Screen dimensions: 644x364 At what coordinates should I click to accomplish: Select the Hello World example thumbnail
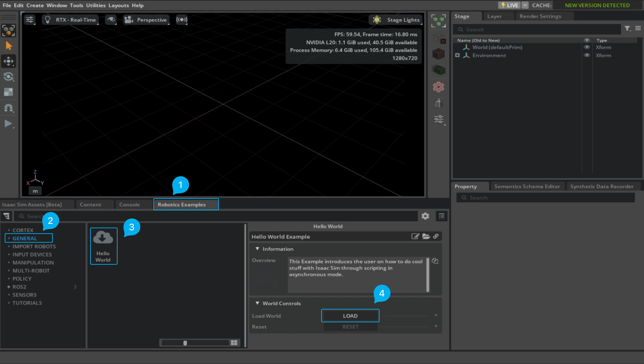(104, 246)
